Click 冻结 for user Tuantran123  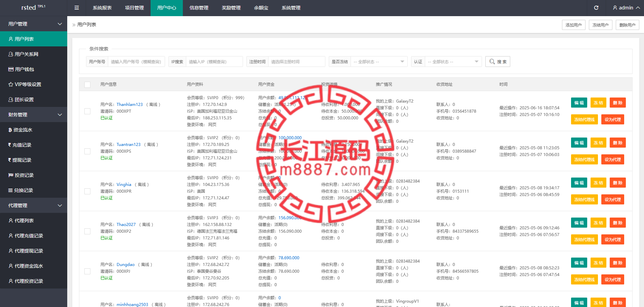tap(598, 143)
